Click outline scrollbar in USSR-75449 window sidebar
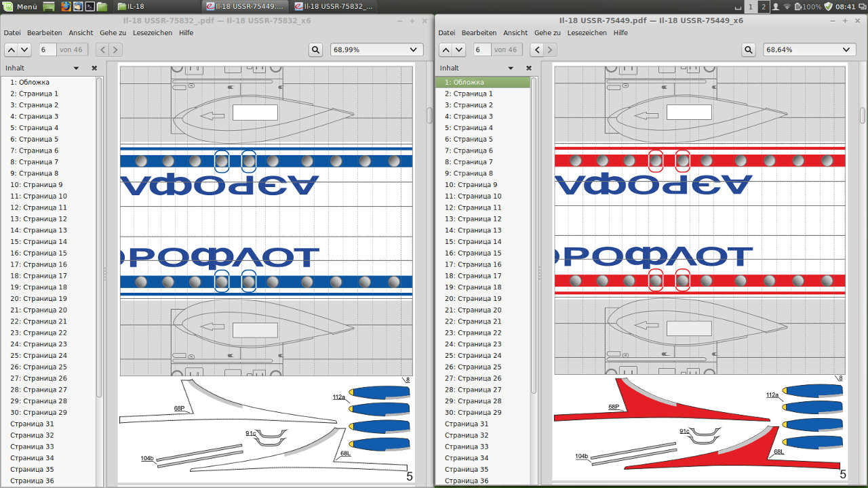This screenshot has width=868, height=488. (x=533, y=236)
